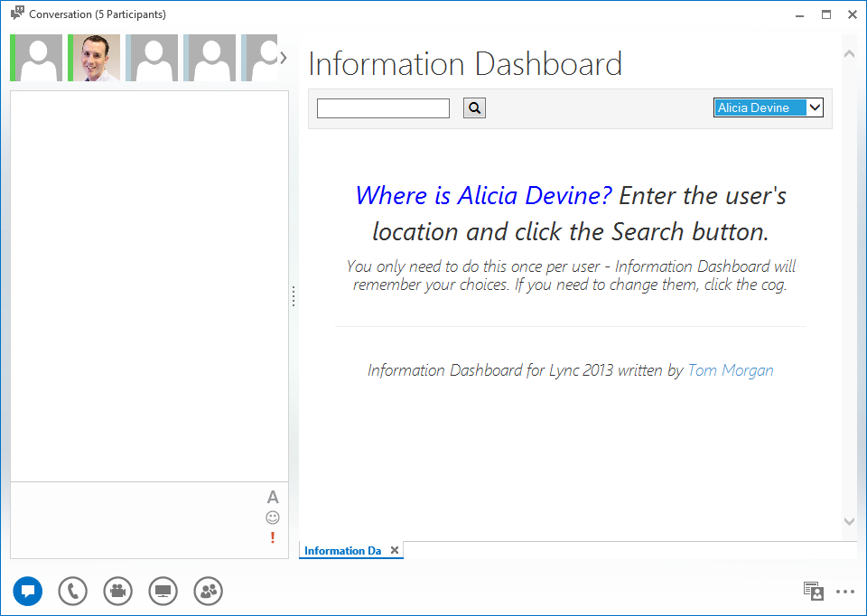Screen dimensions: 867x616
Task: Open the emoticon smiley picker
Action: (273, 518)
